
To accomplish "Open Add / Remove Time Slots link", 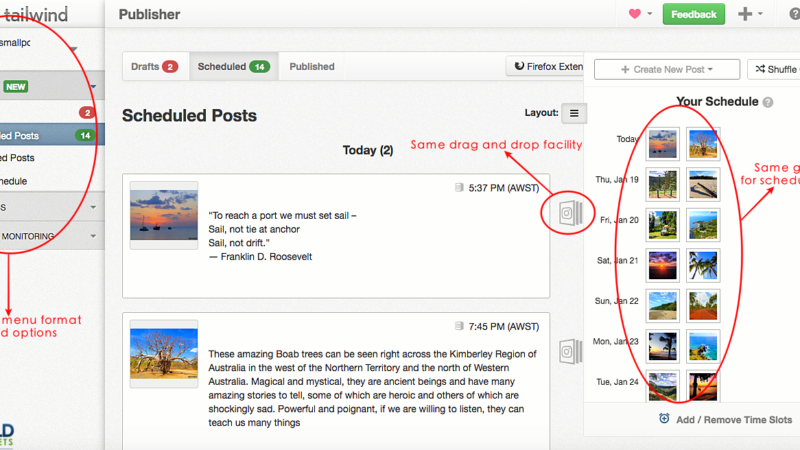I will point(736,420).
